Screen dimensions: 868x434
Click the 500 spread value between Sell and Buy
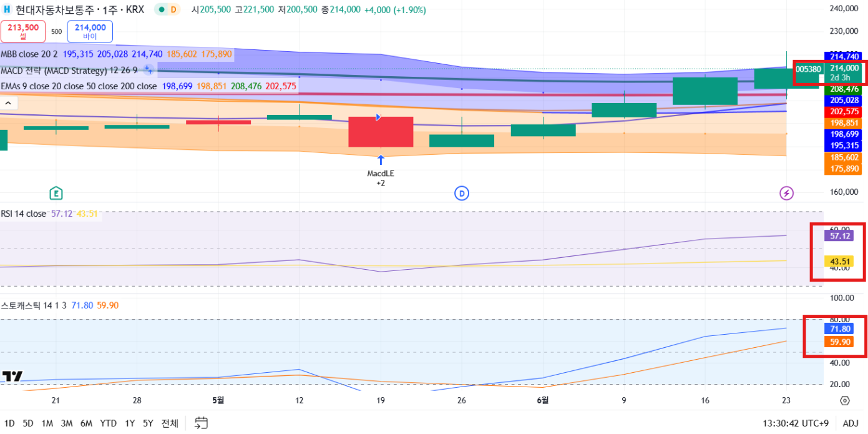coord(56,31)
